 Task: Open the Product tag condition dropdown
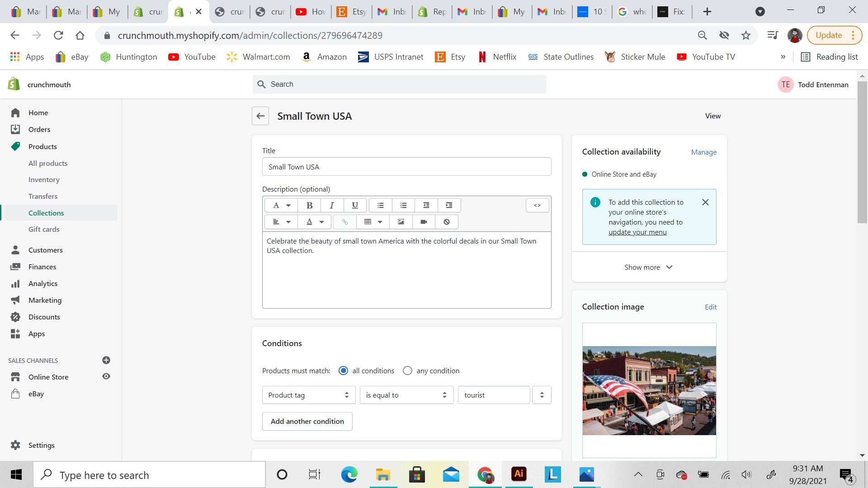pyautogui.click(x=308, y=395)
